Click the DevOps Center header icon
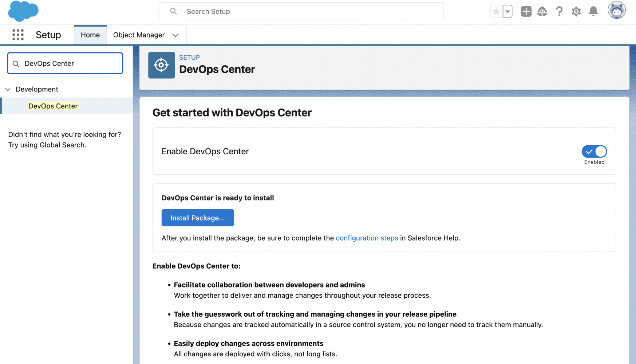 (x=161, y=65)
